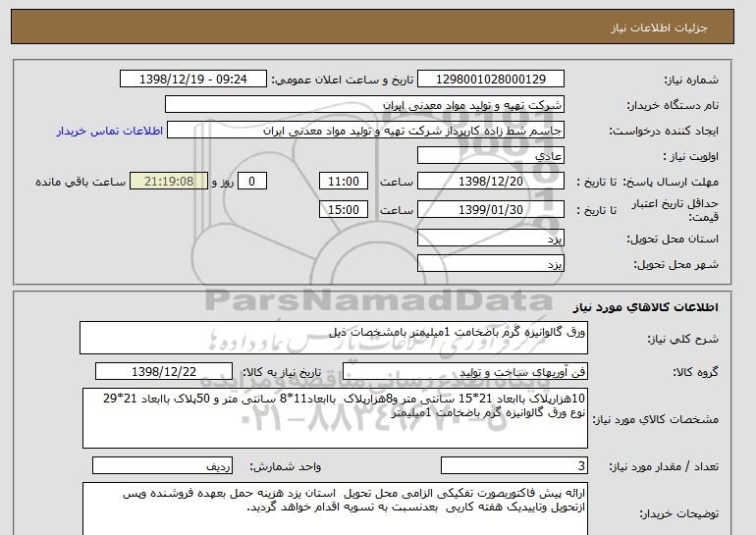The image size is (756, 535).
Task: Click unit of measure field ردیف
Action: [162, 466]
